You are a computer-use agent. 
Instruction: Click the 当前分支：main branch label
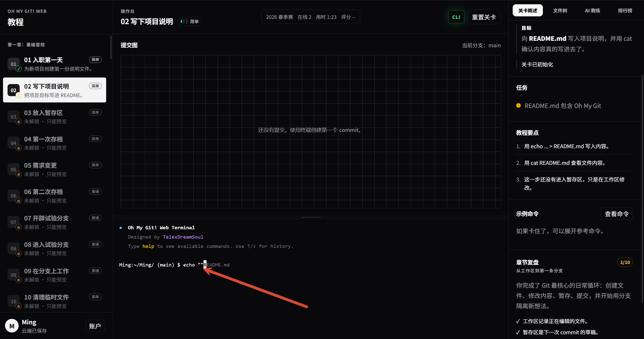481,45
